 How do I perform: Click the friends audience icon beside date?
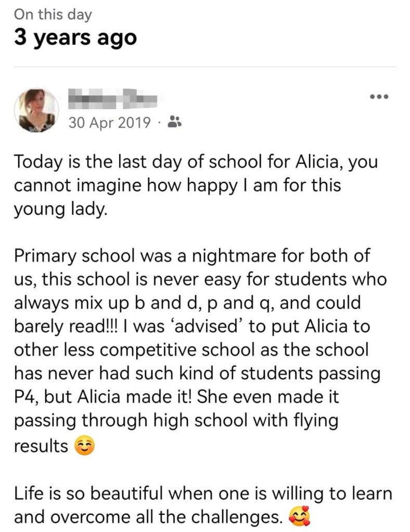pyautogui.click(x=174, y=122)
